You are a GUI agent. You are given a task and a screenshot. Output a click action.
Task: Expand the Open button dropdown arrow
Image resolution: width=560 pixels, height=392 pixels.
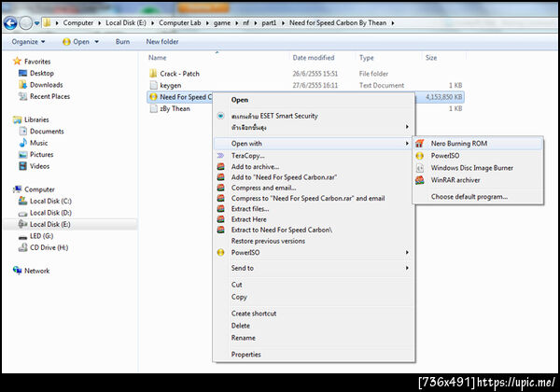[x=97, y=42]
